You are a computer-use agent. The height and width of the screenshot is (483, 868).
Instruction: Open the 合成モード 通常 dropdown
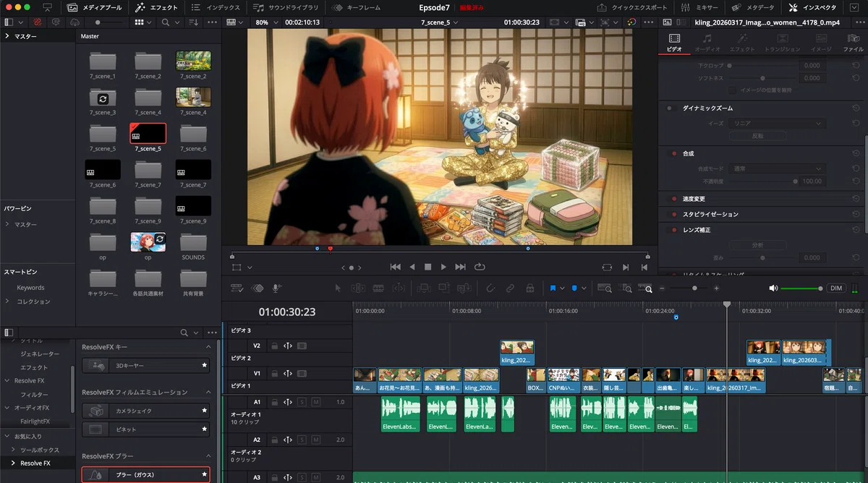(x=778, y=168)
